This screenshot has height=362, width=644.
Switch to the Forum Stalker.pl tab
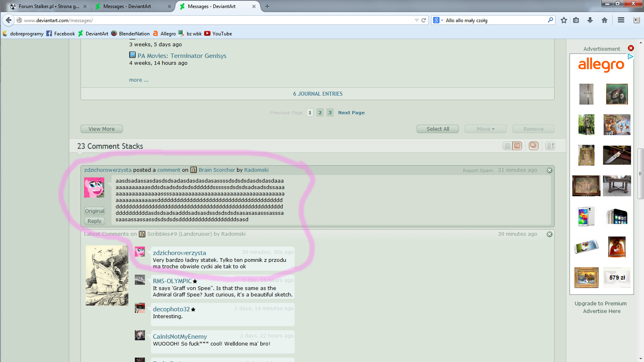(x=48, y=6)
